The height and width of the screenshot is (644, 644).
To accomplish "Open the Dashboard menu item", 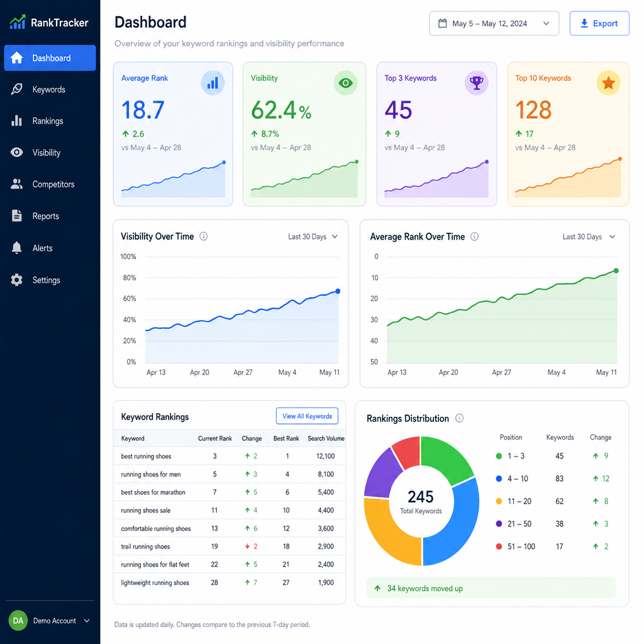I will pos(50,58).
